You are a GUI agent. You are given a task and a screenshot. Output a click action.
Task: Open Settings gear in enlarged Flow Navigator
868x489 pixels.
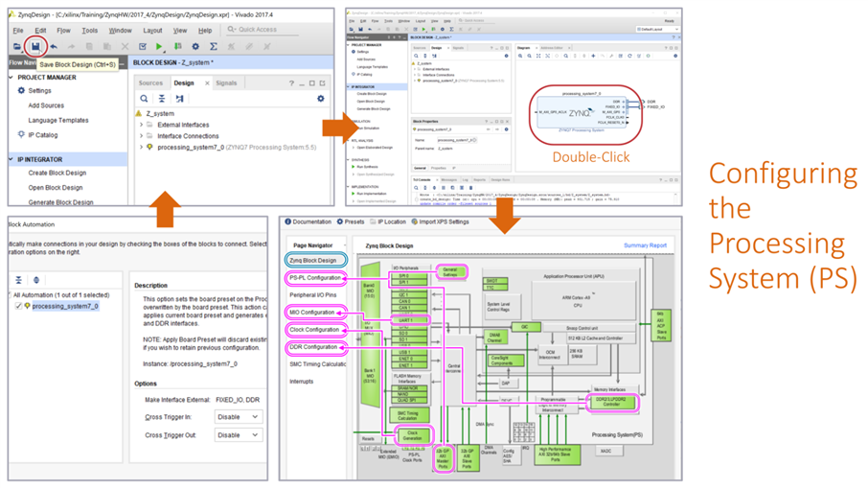click(x=22, y=90)
